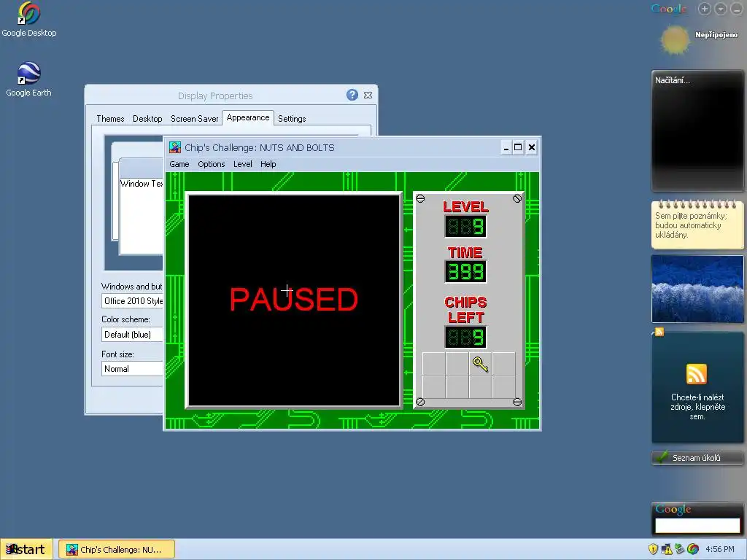Open the Font size dropdown

click(133, 368)
